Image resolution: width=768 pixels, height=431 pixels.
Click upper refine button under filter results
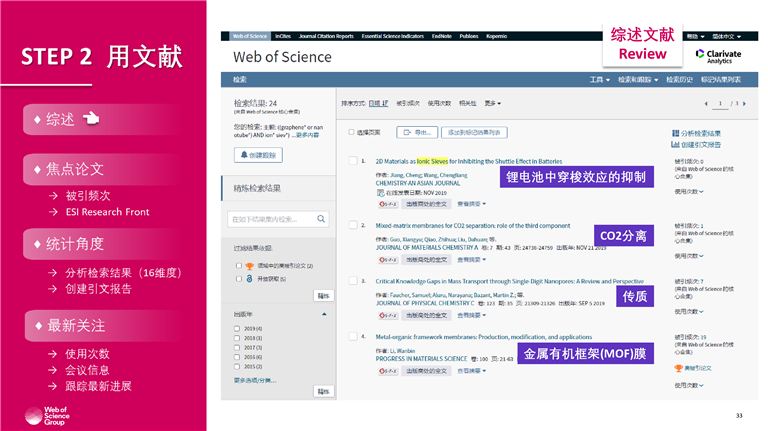pyautogui.click(x=323, y=296)
